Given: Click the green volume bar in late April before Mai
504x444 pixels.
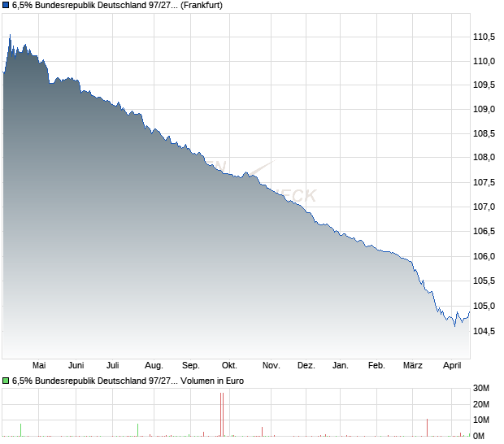Looking at the screenshot, I should click(21, 430).
